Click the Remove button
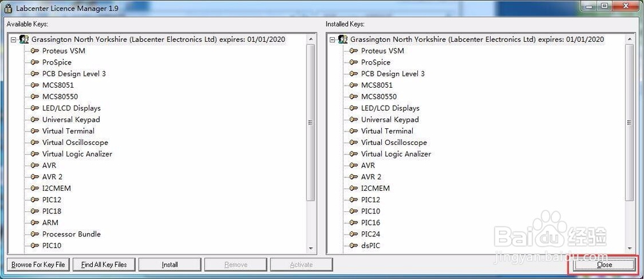The image size is (644, 279). (x=236, y=265)
